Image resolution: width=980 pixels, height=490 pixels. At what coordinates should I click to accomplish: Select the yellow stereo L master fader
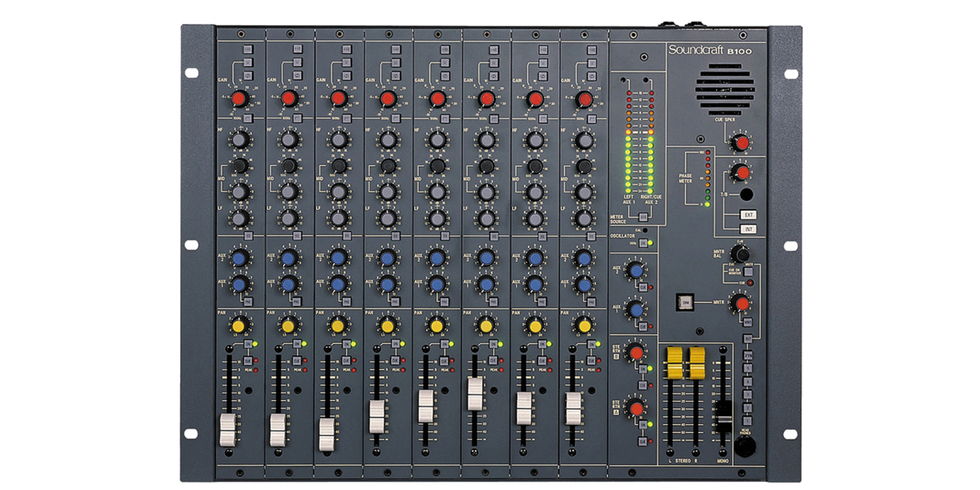675,363
